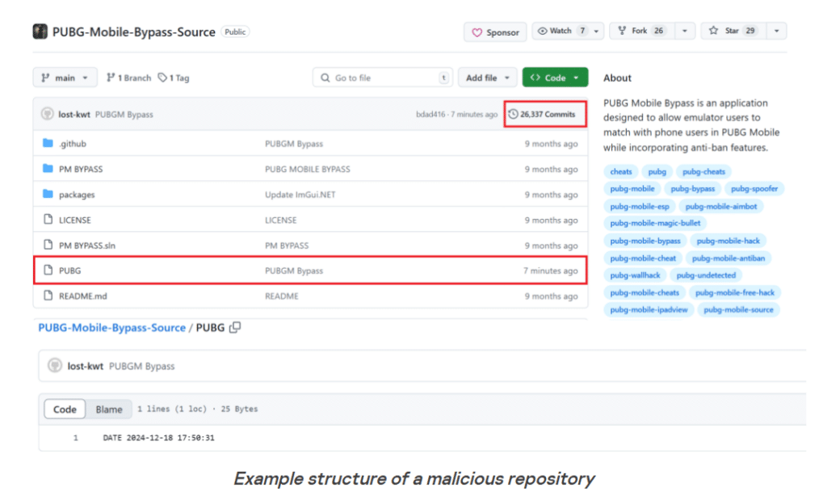Screen dimensions: 827x504
Task: Open the pubg-mobile-hack topic tag
Action: (x=728, y=241)
